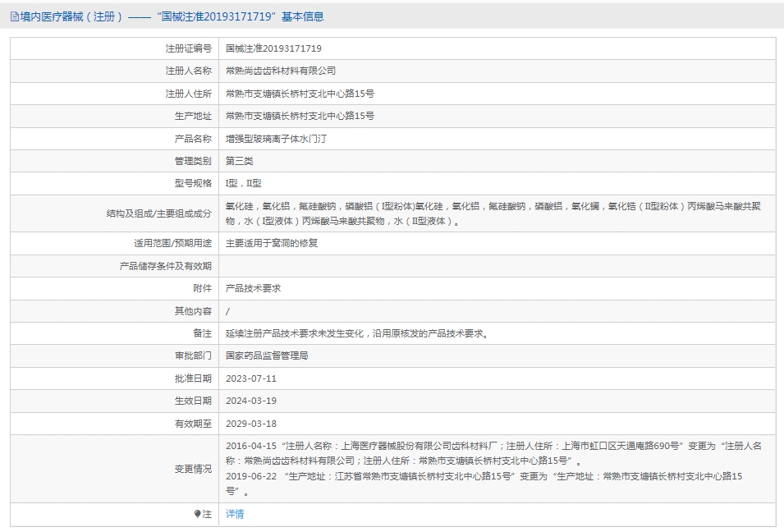Click the approval date 2023-07-11

pos(251,378)
